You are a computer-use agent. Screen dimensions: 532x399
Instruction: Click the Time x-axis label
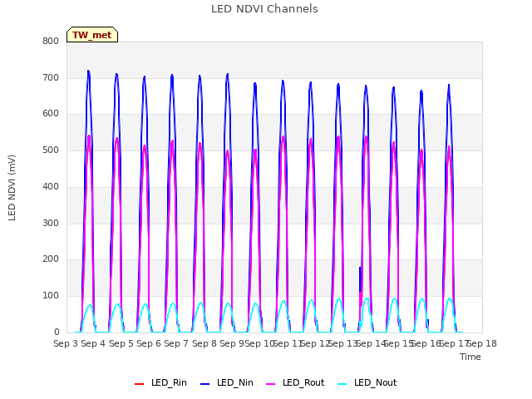pyautogui.click(x=470, y=357)
